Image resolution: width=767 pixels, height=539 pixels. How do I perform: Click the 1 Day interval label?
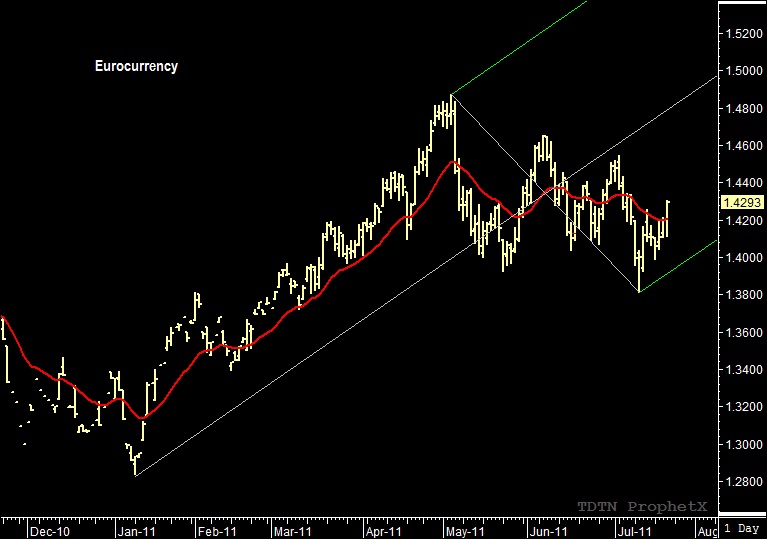click(x=741, y=528)
